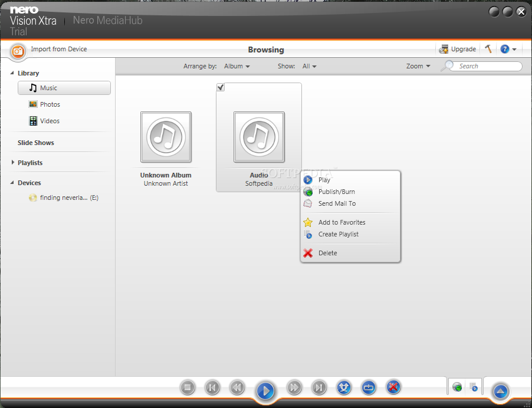532x408 pixels.
Task: Choose Play from the context menu
Action: point(350,180)
